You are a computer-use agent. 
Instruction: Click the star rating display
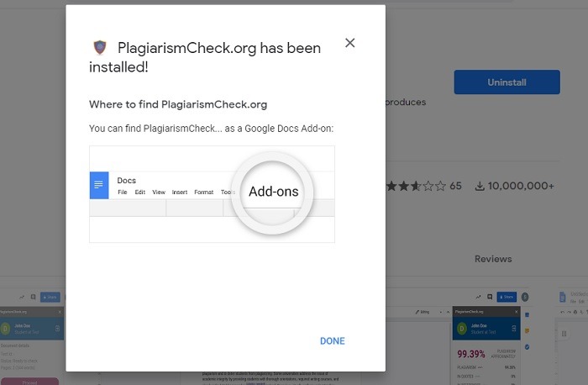coord(417,186)
